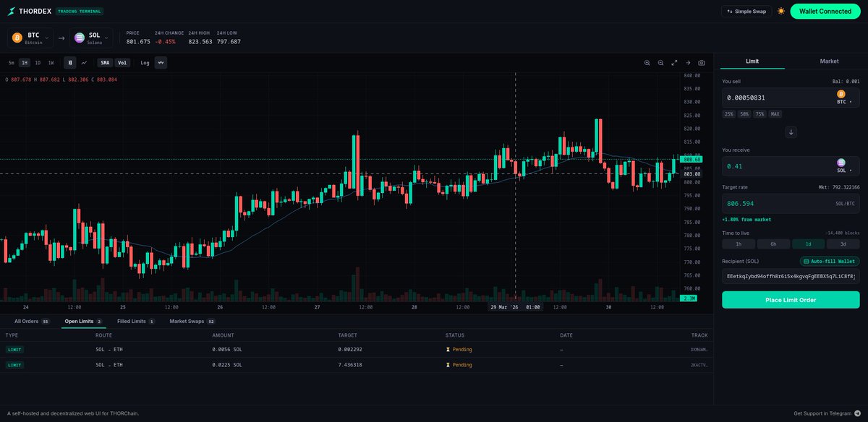Screen dimensions: 868x422
Task: Set sell amount to 75%
Action: [x=759, y=114]
